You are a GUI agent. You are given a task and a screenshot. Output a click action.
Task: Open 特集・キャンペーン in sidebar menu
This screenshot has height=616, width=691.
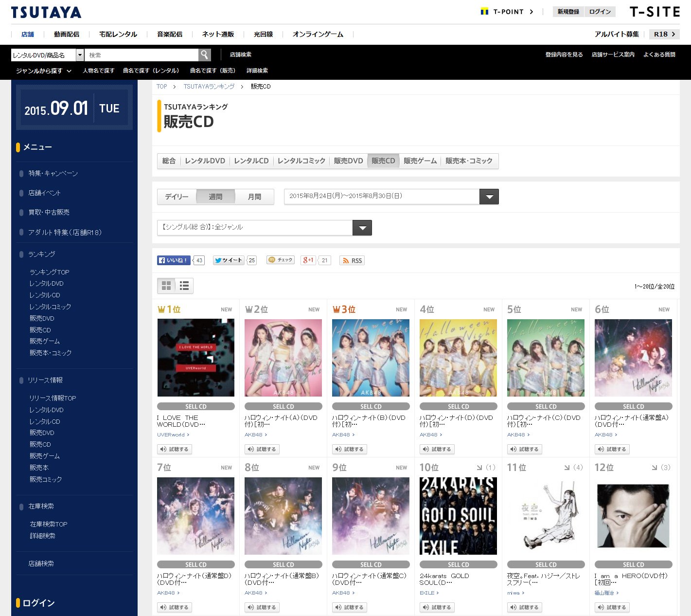click(x=53, y=173)
